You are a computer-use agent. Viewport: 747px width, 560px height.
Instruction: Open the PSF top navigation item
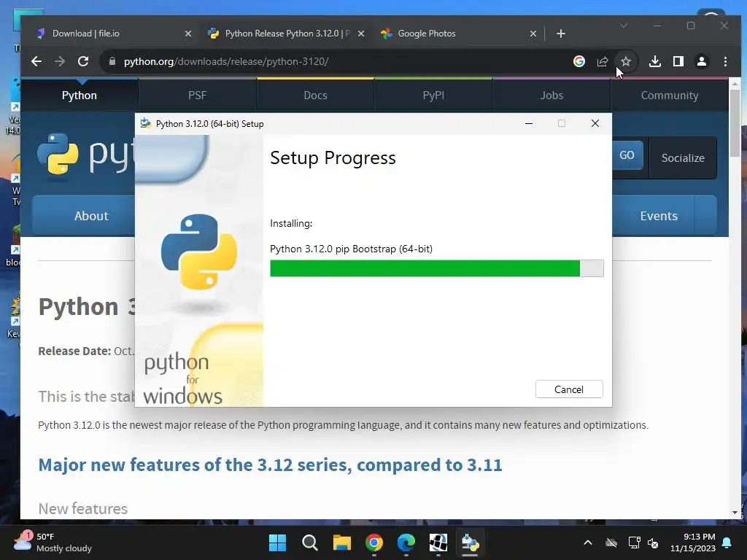click(x=197, y=96)
